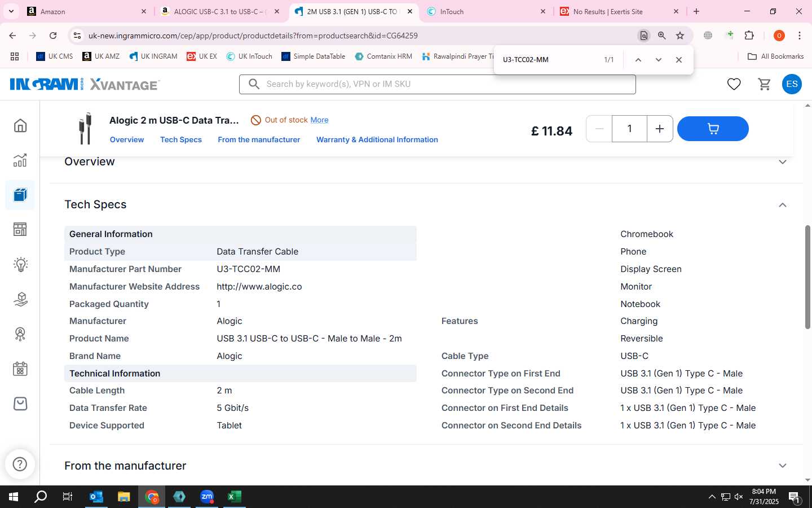The width and height of the screenshot is (812, 508).
Task: Select the products box sidebar icon
Action: click(20, 195)
